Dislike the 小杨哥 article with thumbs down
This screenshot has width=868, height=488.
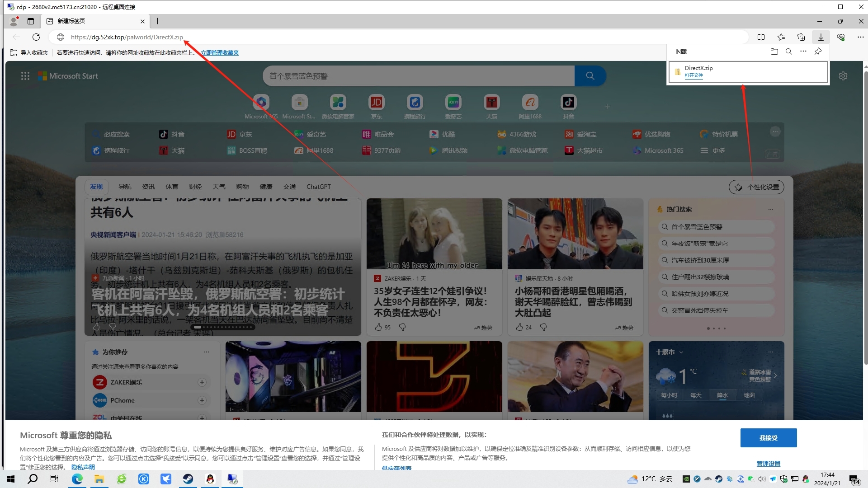pyautogui.click(x=543, y=327)
